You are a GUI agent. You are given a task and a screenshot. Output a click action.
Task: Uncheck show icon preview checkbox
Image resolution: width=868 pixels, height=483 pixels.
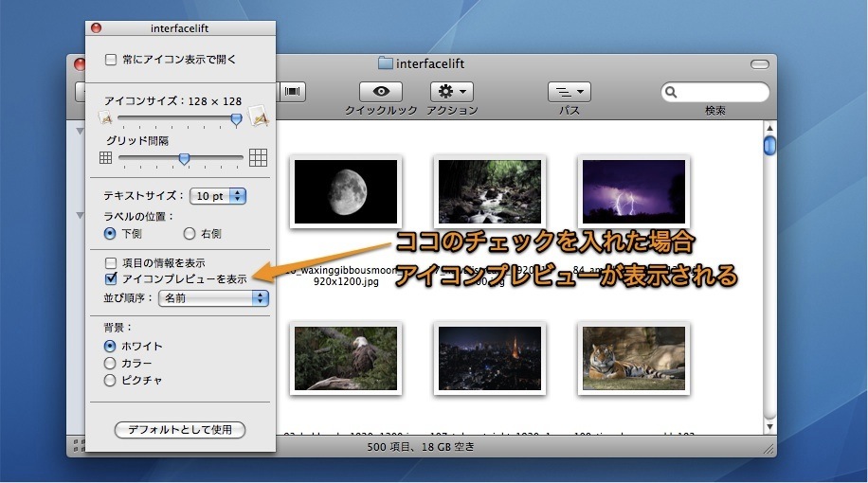(x=111, y=278)
